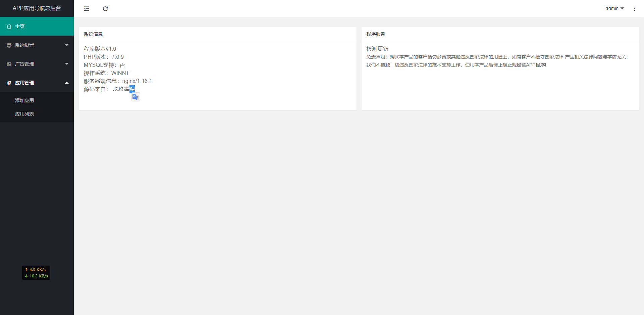Click the 系统信息 card header
The height and width of the screenshot is (315, 644).
click(x=217, y=34)
